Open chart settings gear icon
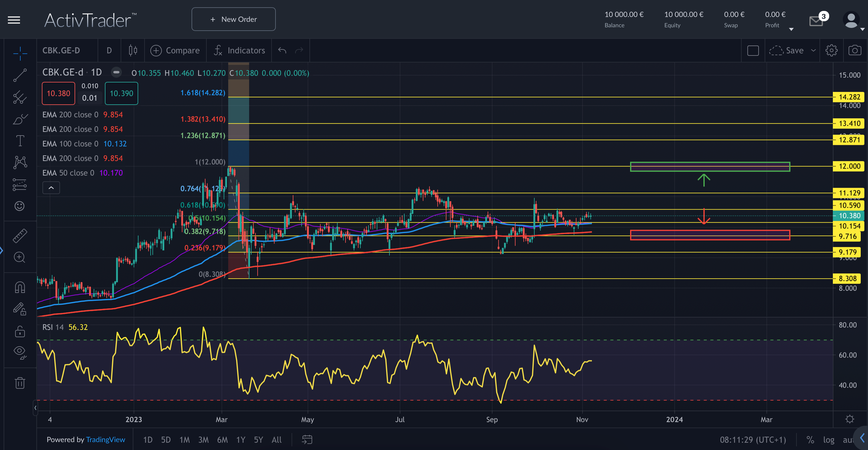 coord(831,51)
